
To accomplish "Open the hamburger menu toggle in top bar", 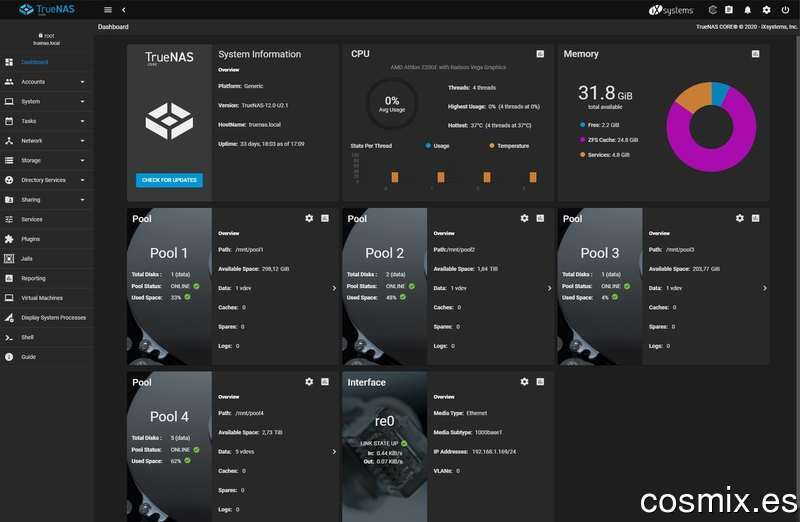I will click(x=108, y=10).
